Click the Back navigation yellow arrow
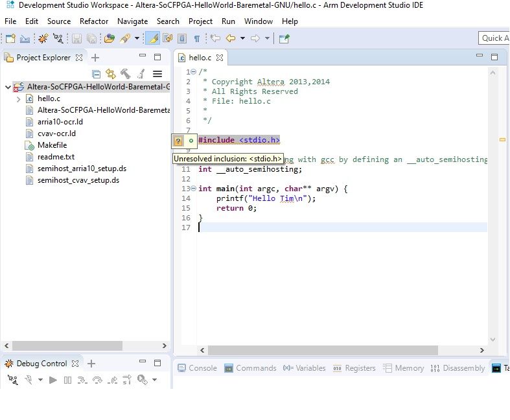This screenshot has width=510, height=420. click(x=231, y=38)
